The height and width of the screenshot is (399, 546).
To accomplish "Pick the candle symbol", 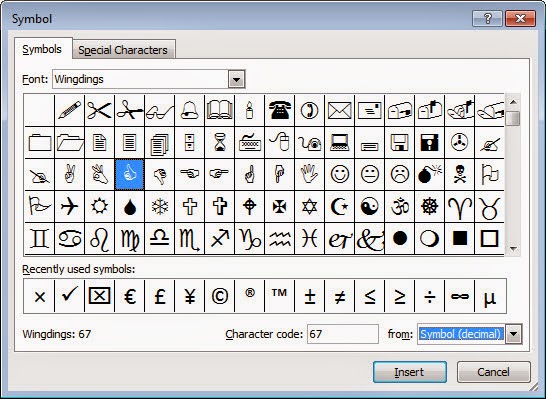I will (249, 110).
